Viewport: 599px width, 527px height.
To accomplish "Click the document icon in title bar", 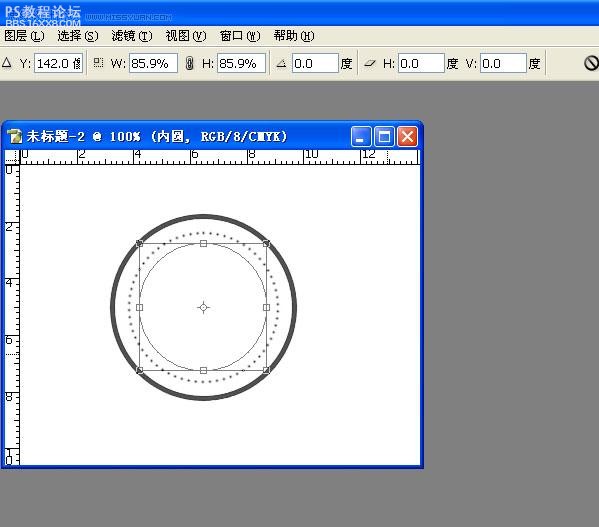I will 15,136.
